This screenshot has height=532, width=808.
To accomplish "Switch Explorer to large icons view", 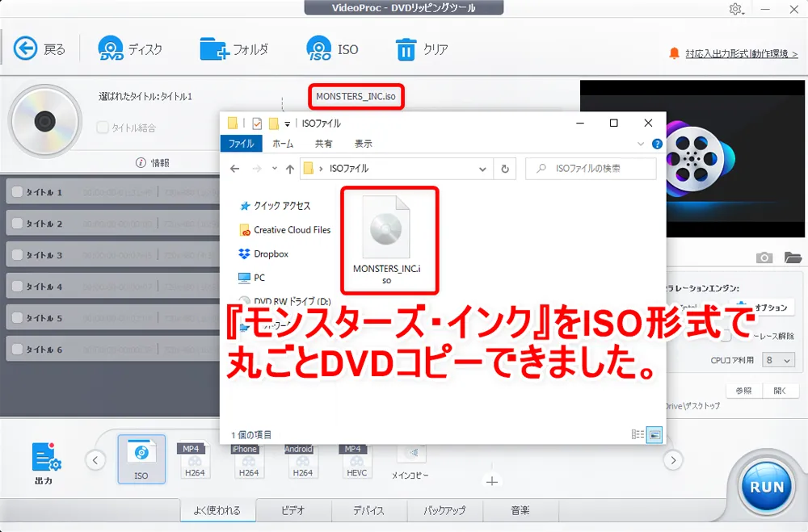I will pos(654,434).
